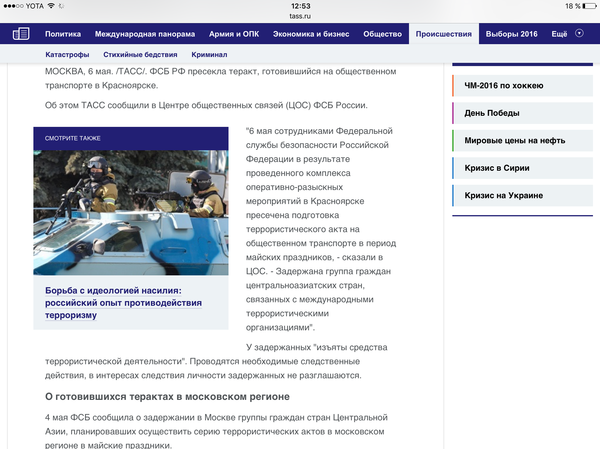This screenshot has width=600, height=449.
Task: Select the Общество menu item
Action: pyautogui.click(x=382, y=34)
